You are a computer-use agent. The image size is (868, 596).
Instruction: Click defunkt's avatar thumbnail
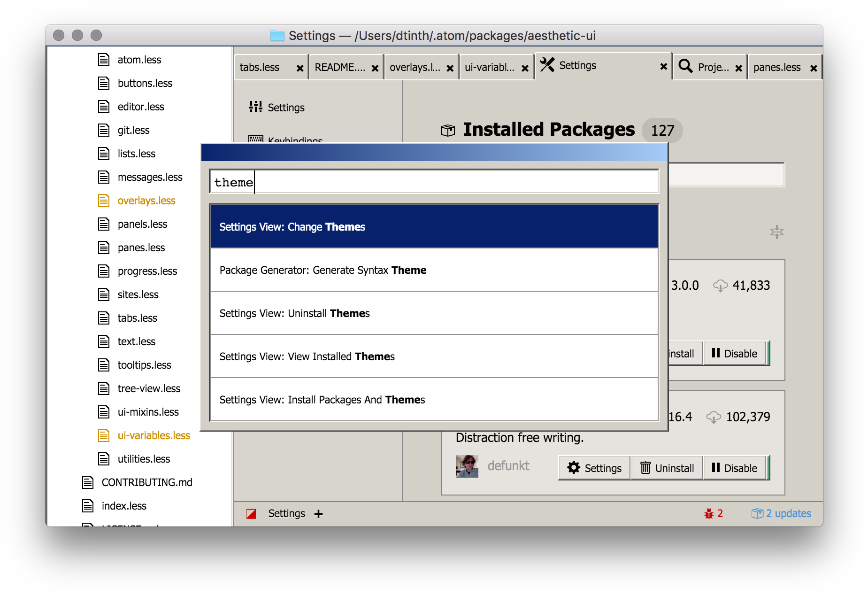pyautogui.click(x=467, y=466)
